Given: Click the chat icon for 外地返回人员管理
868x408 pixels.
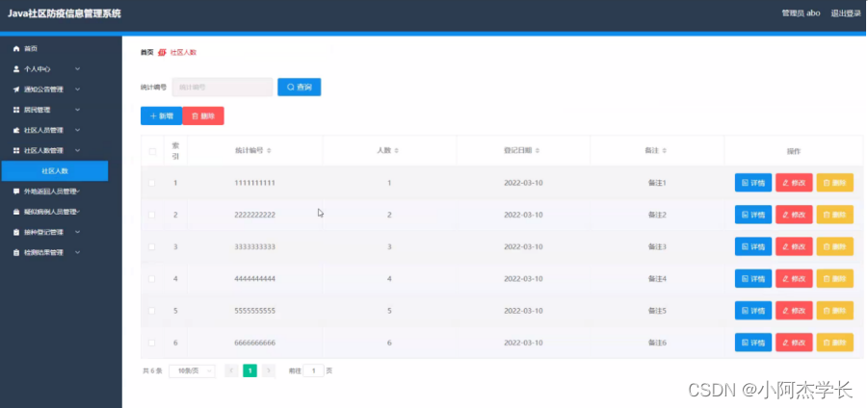Looking at the screenshot, I should pos(16,191).
